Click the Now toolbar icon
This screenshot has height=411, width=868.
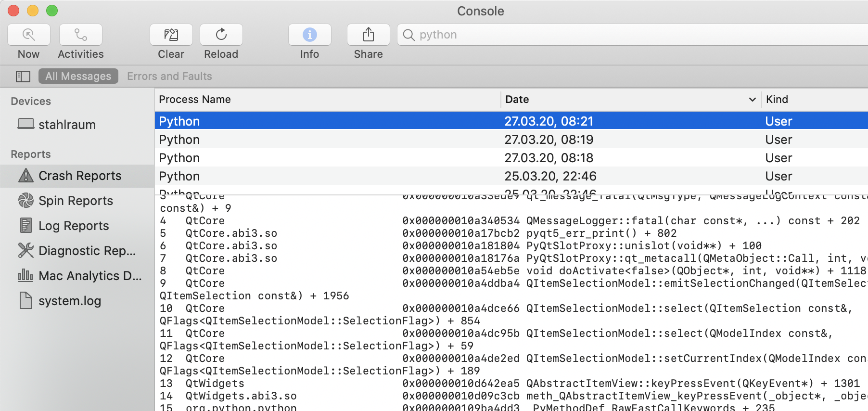[x=29, y=35]
